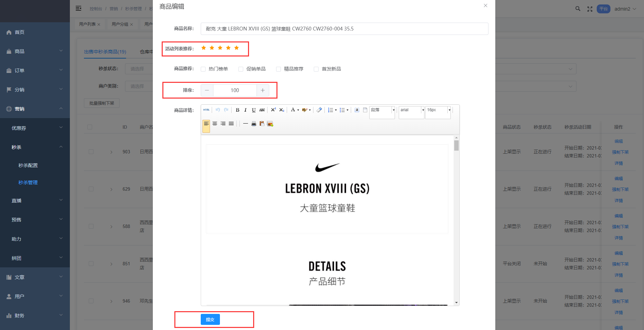The image size is (644, 330).
Task: Open 秒杀管理 in the sidebar
Action: click(x=35, y=182)
